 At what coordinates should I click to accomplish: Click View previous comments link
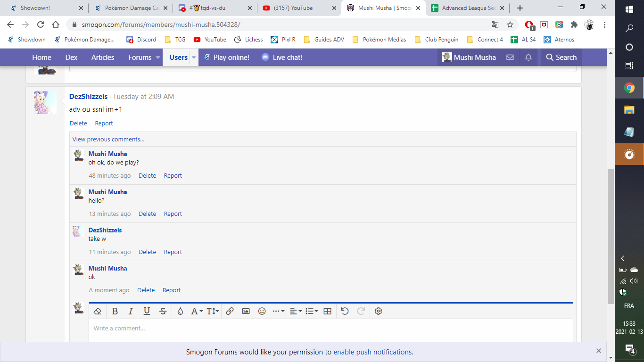tap(108, 139)
